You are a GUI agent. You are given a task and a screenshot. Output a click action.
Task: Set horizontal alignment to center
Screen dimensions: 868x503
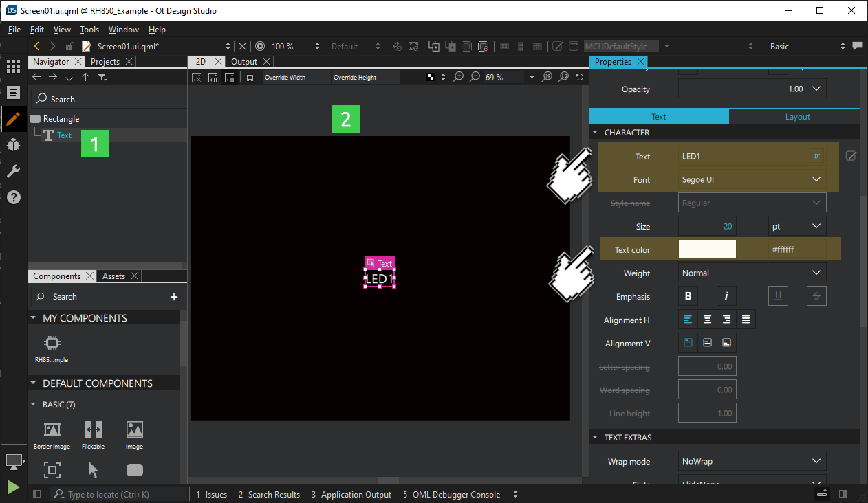click(707, 319)
